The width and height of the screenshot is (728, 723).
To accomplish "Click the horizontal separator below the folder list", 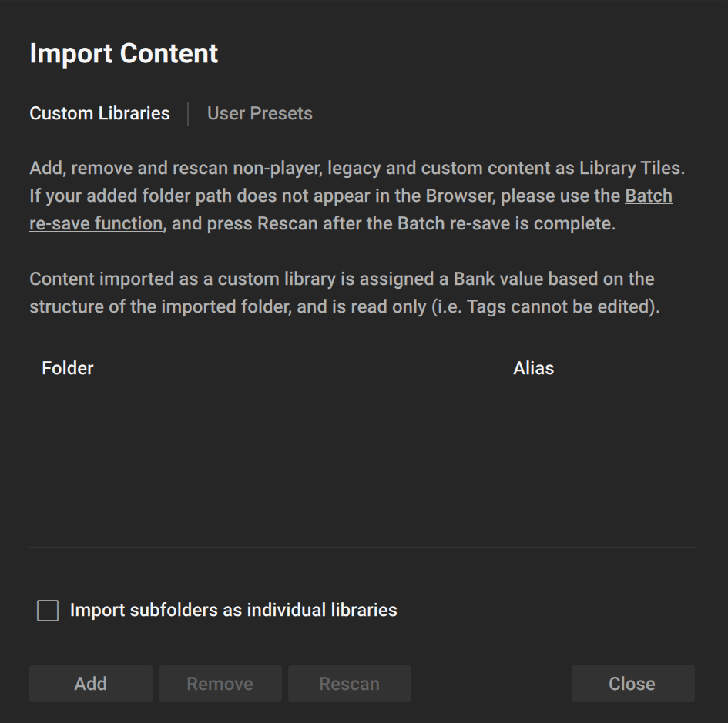I will coord(362,547).
